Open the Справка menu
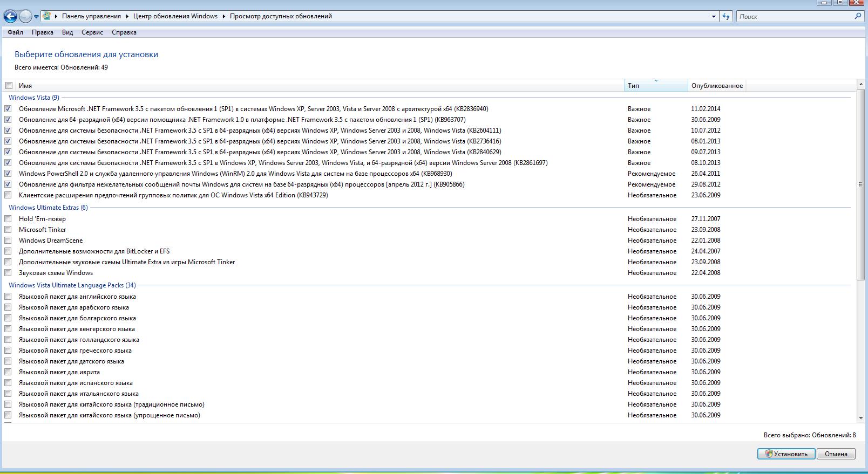868x474 pixels. [124, 32]
